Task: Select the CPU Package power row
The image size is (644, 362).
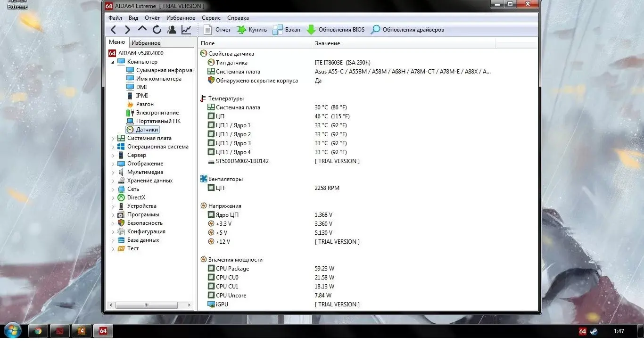Action: coord(368,269)
